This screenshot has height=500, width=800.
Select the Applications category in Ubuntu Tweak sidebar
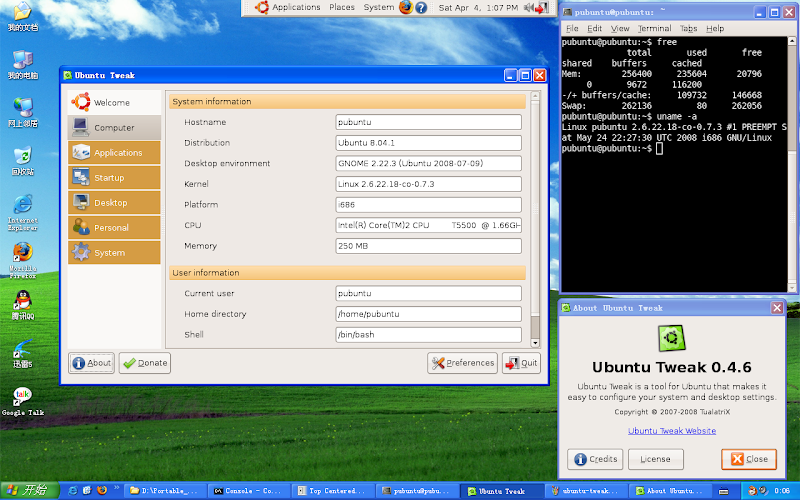point(114,153)
